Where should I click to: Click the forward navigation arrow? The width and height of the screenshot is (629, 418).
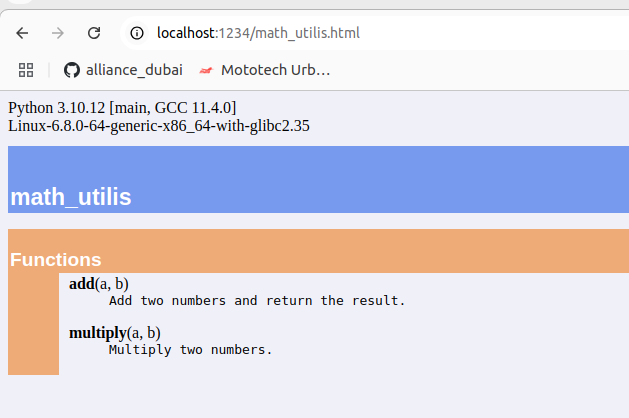point(58,33)
